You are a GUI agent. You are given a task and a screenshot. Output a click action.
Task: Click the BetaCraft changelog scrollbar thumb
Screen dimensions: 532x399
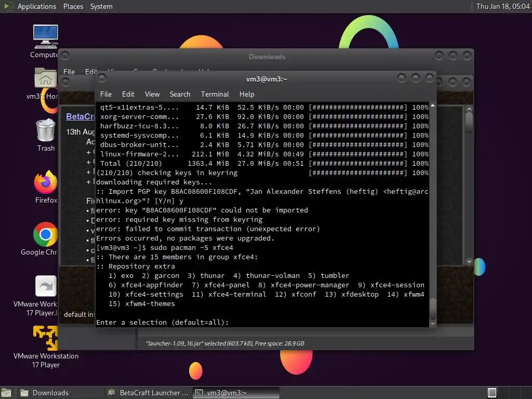[469, 122]
